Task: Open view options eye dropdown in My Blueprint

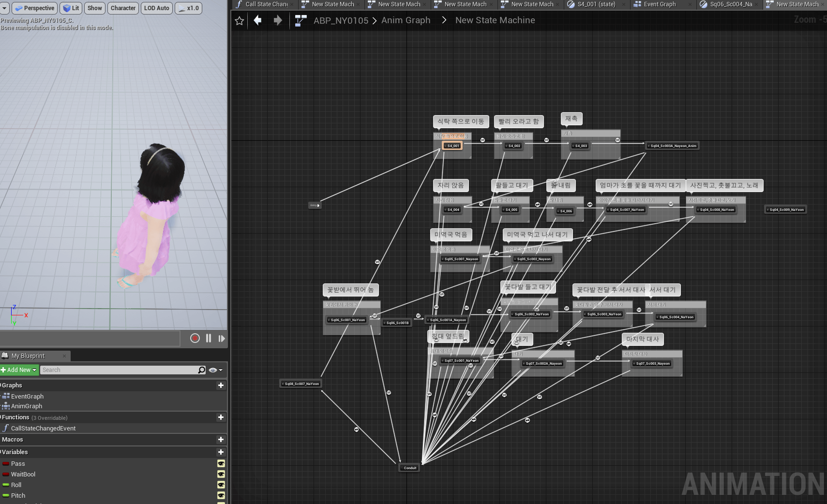Action: (215, 370)
